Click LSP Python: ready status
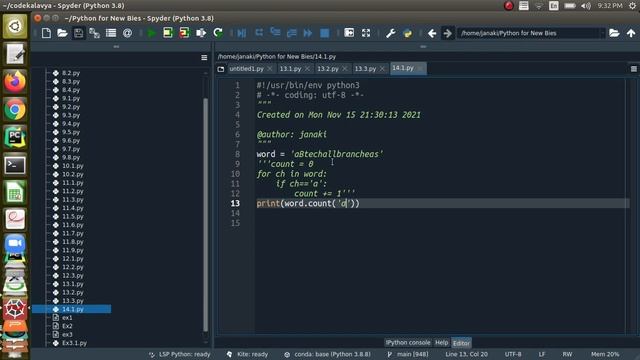640x360 pixels. (x=180, y=354)
